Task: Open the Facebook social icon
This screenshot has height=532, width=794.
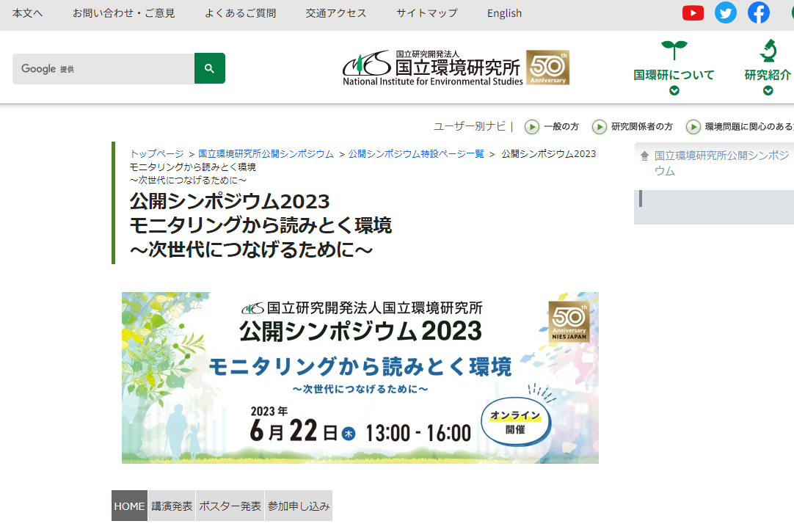Action: [x=759, y=12]
